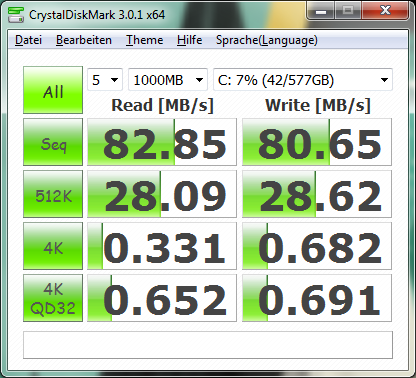Open the Theme menu

(144, 40)
